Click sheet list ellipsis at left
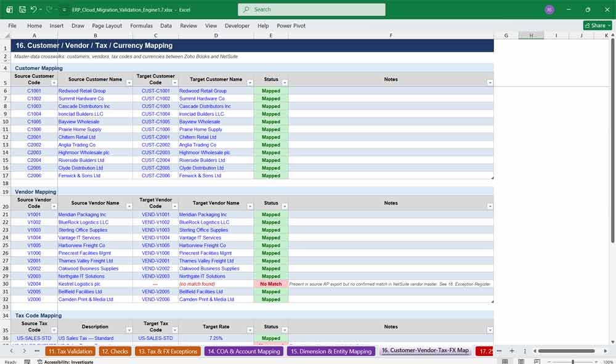 [37, 351]
